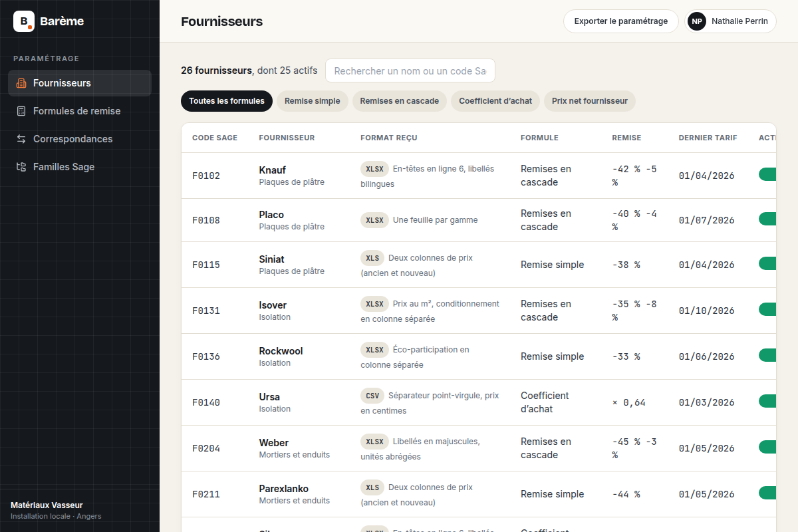Image resolution: width=798 pixels, height=532 pixels.
Task: Toggle active switch for Parexlanko
Action: (x=767, y=493)
